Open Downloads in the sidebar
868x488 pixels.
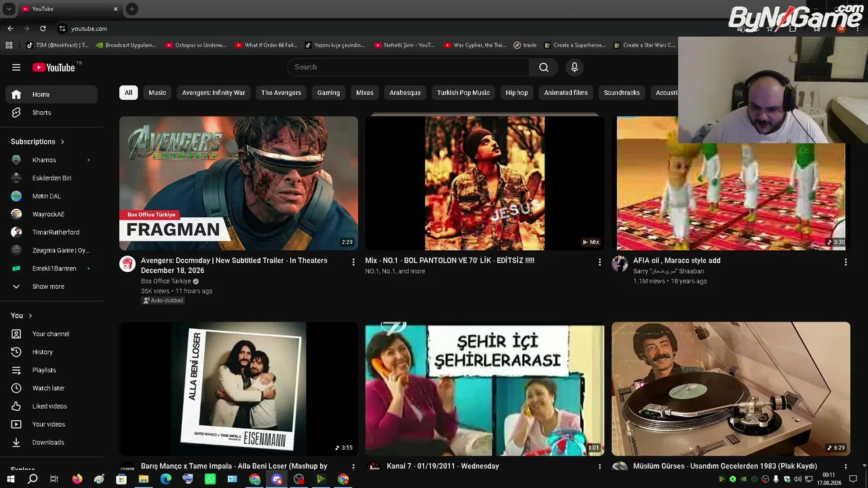52,443
